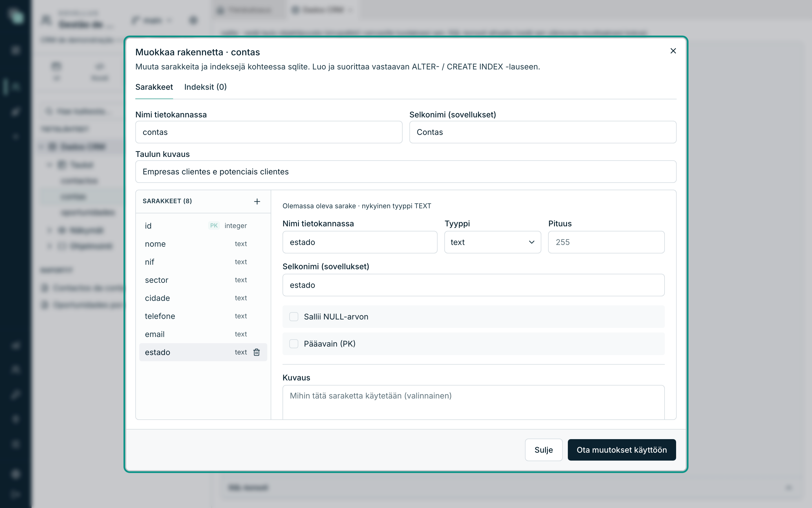Viewport: 812px width, 508px height.
Task: Click the Kuvaus description textarea
Action: coord(473,402)
